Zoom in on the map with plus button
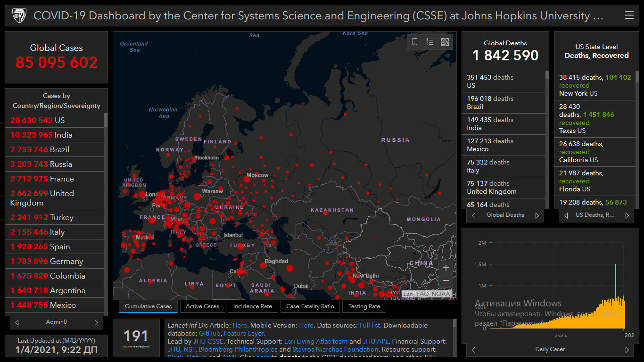The image size is (644, 362). (446, 268)
